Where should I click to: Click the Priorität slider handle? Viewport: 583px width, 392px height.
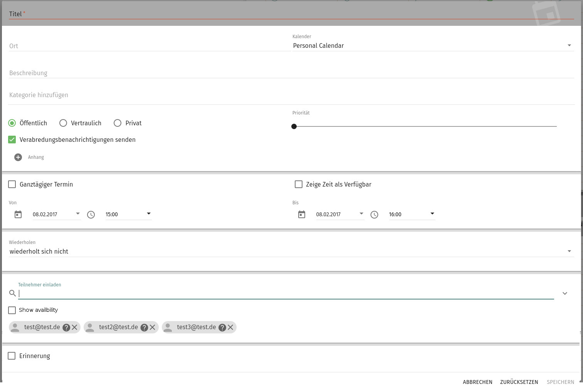[294, 126]
